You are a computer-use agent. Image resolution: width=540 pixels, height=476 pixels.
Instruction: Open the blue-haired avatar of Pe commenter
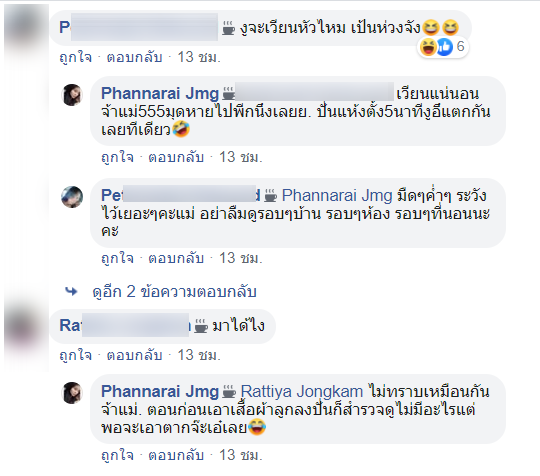(x=72, y=197)
